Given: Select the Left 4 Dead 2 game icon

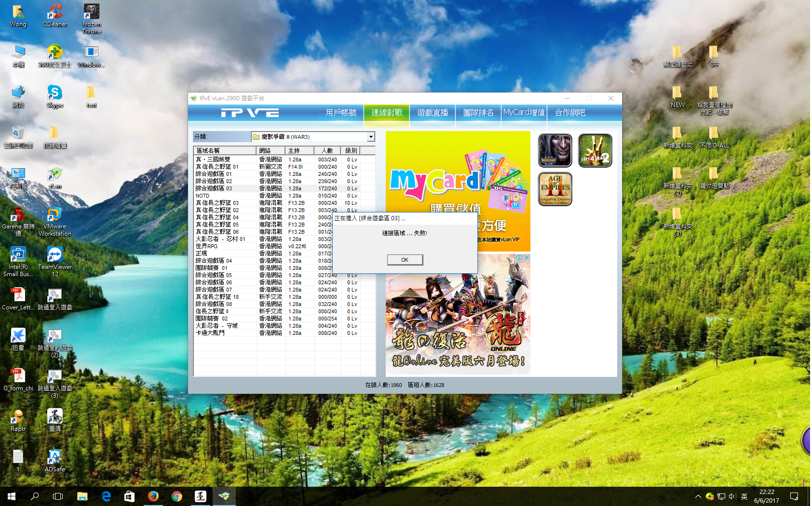Looking at the screenshot, I should point(595,150).
